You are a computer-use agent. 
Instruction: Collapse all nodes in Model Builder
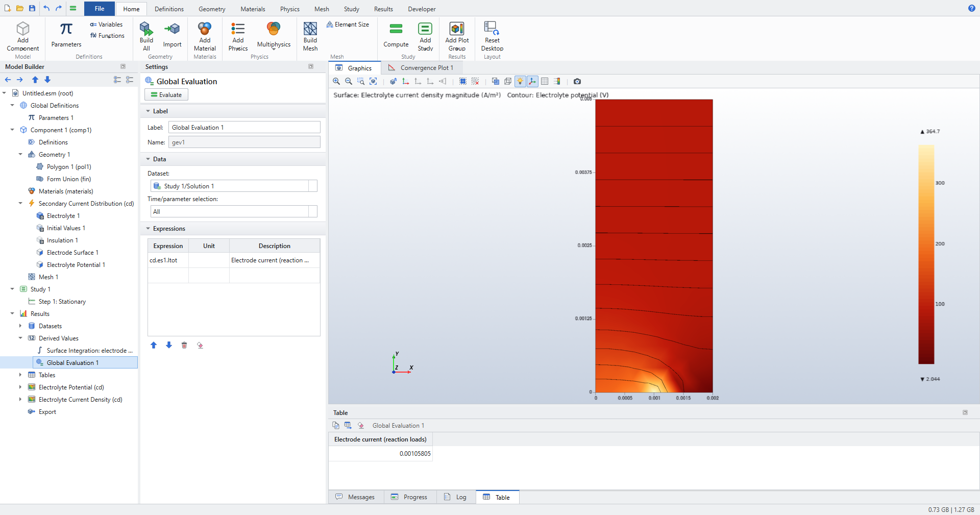click(x=130, y=80)
